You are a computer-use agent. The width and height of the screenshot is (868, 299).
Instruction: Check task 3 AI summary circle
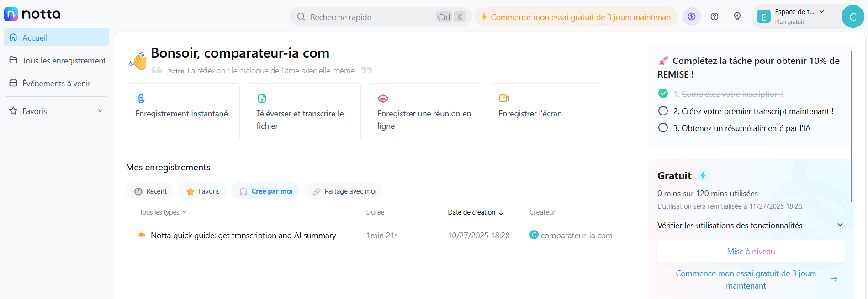(x=663, y=128)
